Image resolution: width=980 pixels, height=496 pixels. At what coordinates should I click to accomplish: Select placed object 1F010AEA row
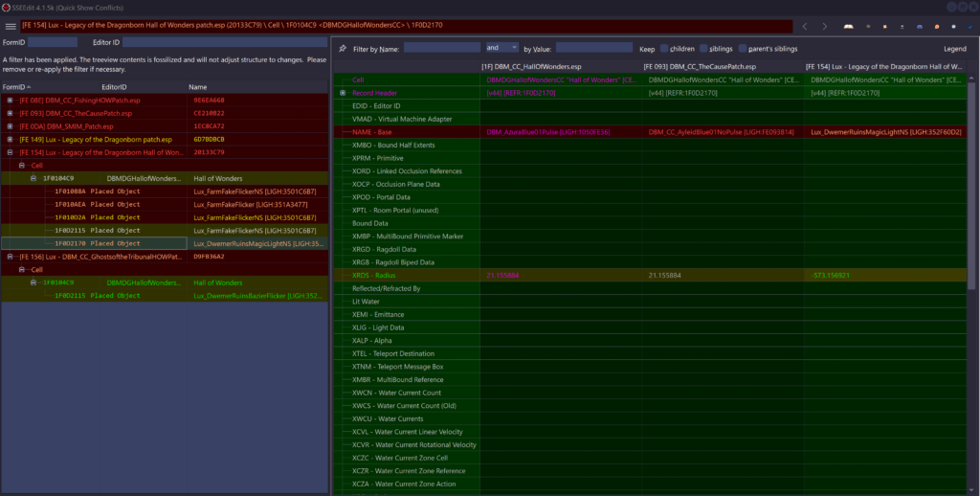(165, 205)
